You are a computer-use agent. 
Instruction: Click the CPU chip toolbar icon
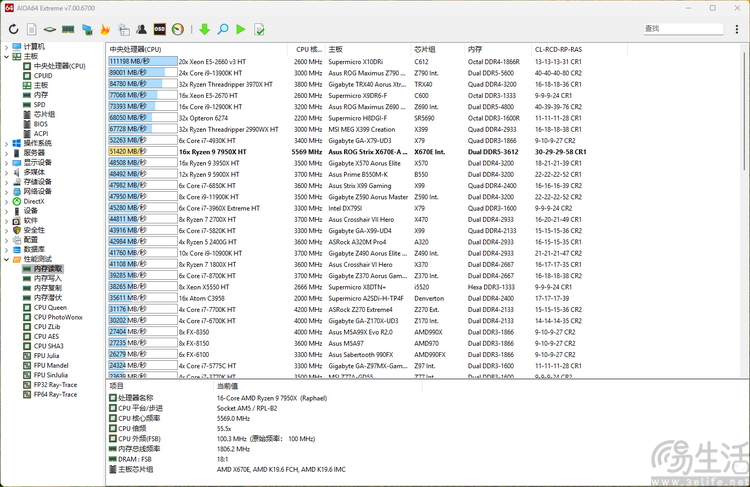point(50,29)
